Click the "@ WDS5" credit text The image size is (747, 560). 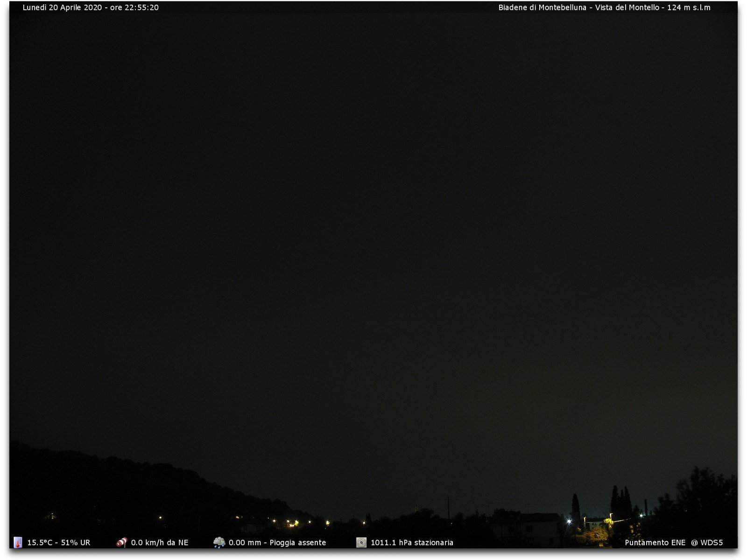click(x=707, y=543)
